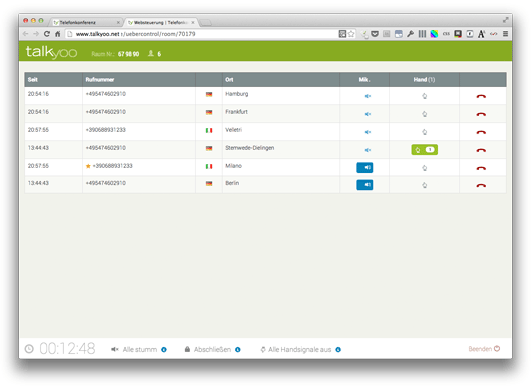End the conference with Beenden

pos(484,349)
